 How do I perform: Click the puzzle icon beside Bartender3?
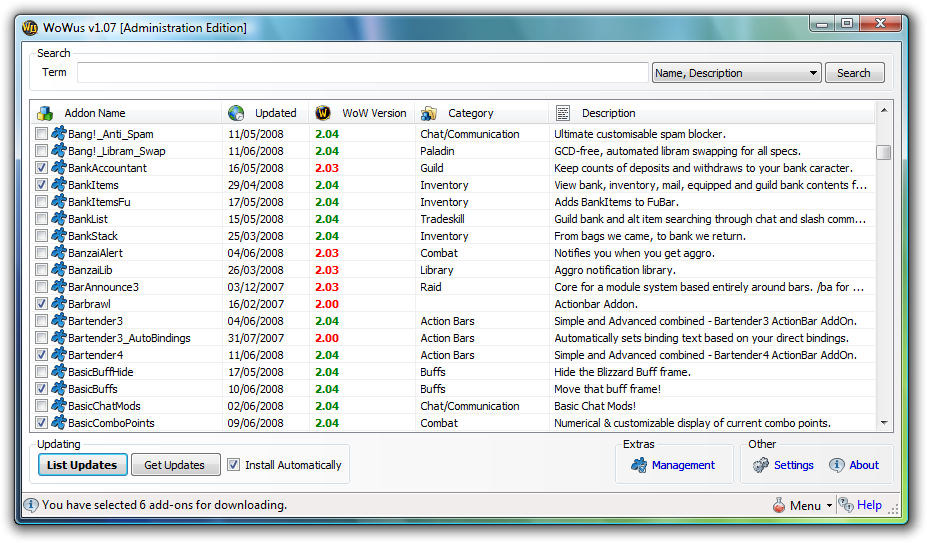pos(59,321)
